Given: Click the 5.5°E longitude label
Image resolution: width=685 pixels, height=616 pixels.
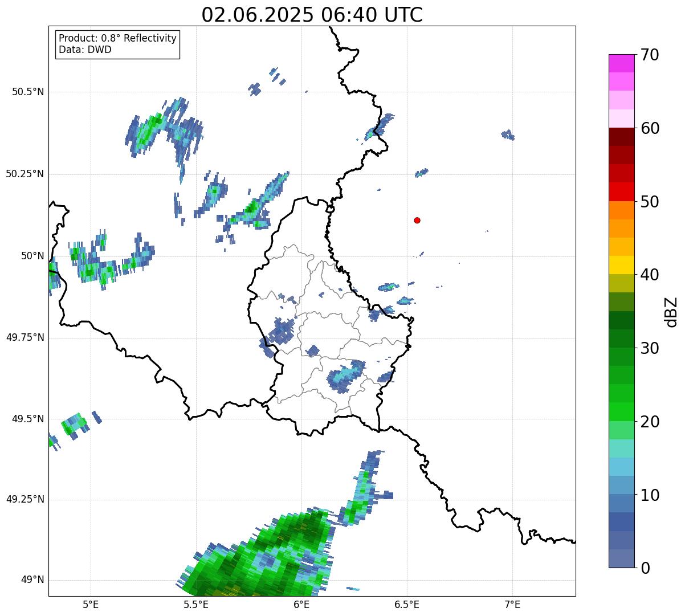Looking at the screenshot, I should point(196,604).
